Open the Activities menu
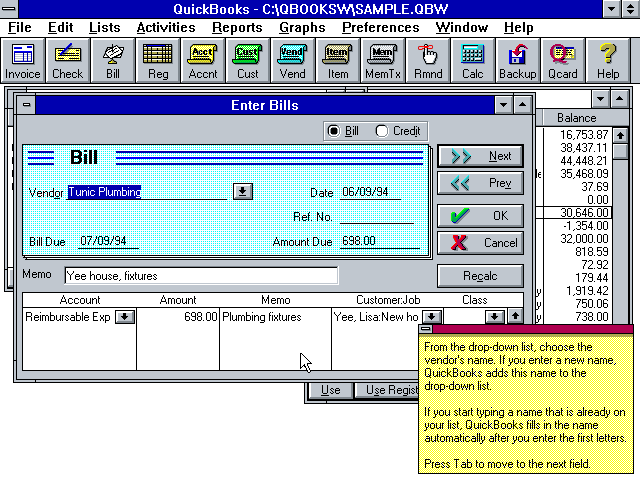This screenshot has height=480, width=640. click(166, 27)
